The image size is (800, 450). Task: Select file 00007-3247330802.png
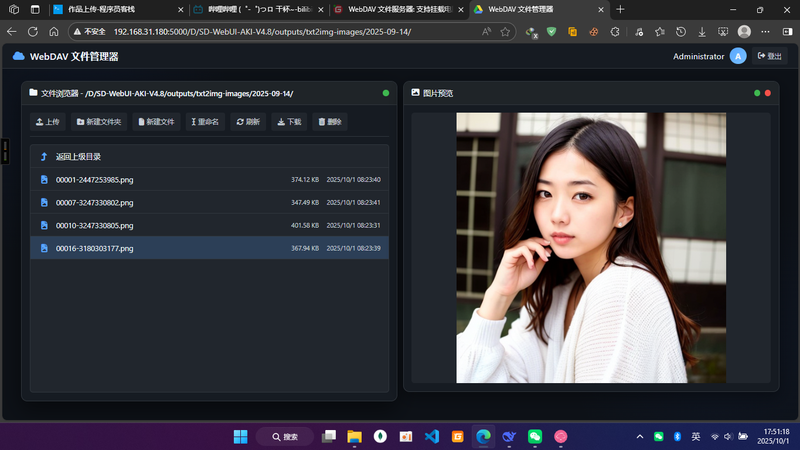point(209,203)
